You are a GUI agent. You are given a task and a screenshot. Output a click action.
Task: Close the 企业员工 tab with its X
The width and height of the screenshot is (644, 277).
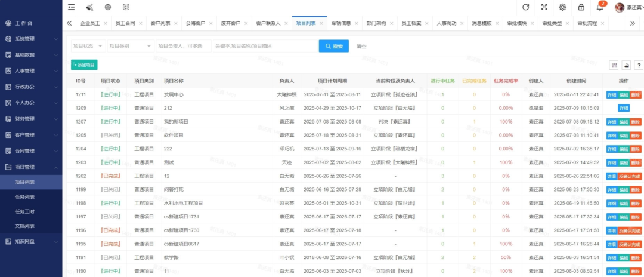tap(106, 23)
